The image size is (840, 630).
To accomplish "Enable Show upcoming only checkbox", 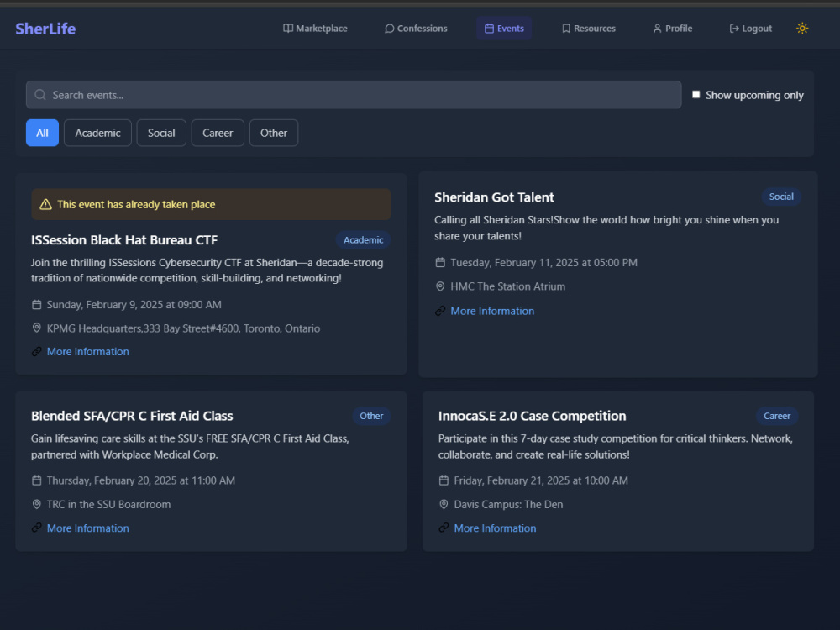I will 696,94.
